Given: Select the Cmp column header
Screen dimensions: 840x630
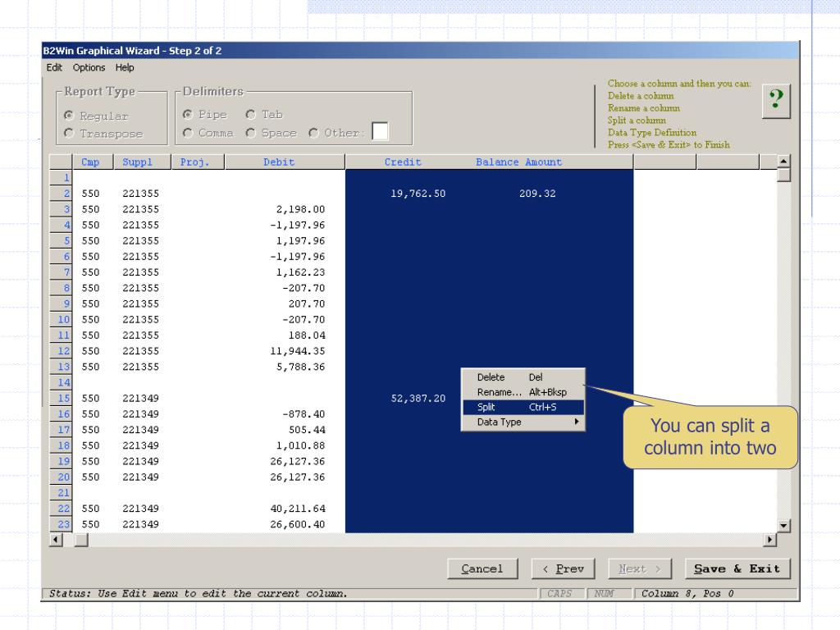Looking at the screenshot, I should pos(93,162).
